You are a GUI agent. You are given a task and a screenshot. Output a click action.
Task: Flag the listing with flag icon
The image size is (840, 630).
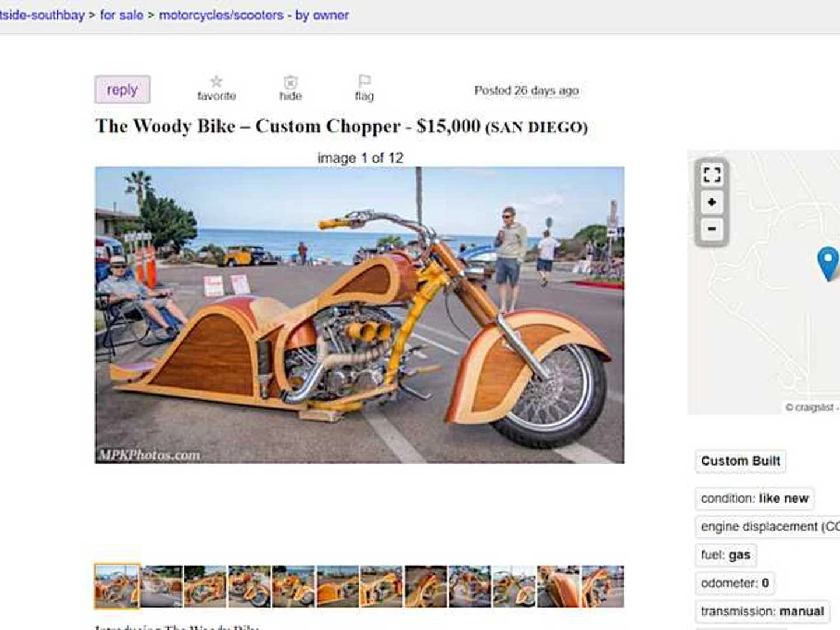365,81
